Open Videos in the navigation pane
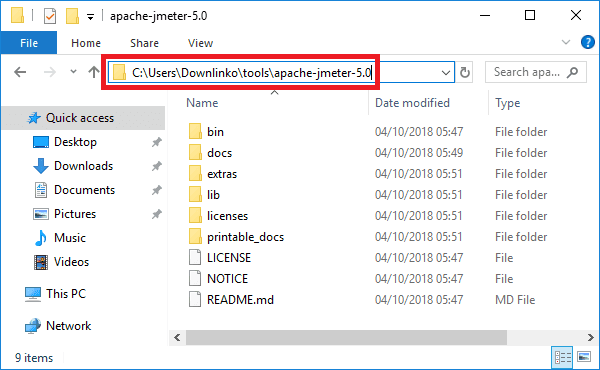600x370 pixels. (x=71, y=262)
